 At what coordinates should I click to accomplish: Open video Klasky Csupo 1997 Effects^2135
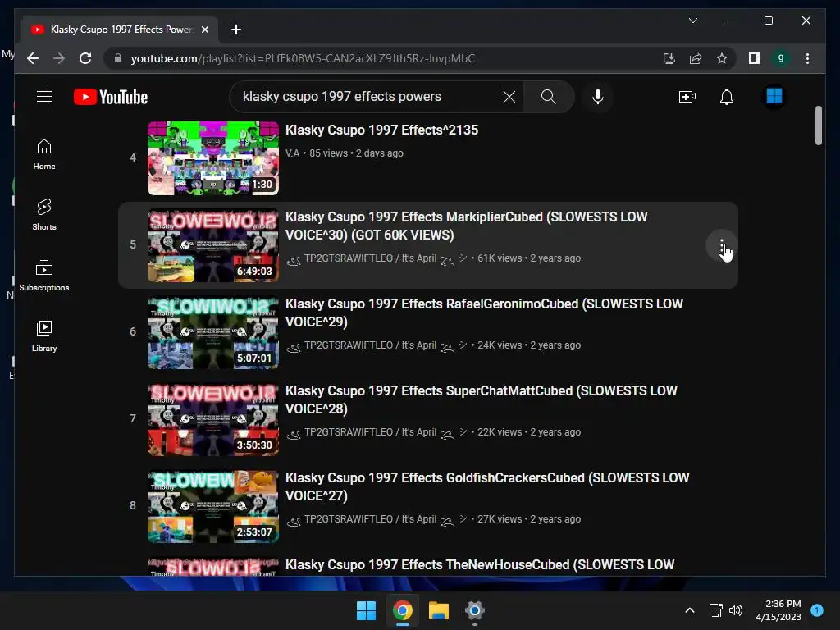[381, 130]
